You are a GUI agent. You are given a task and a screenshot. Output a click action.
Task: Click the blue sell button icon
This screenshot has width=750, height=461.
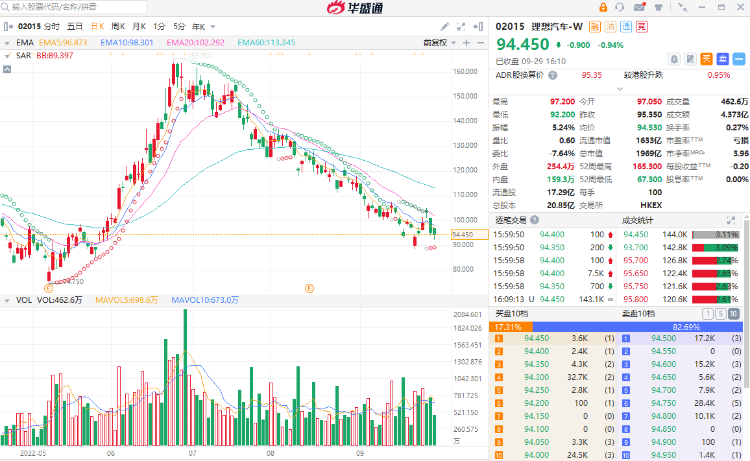click(720, 57)
